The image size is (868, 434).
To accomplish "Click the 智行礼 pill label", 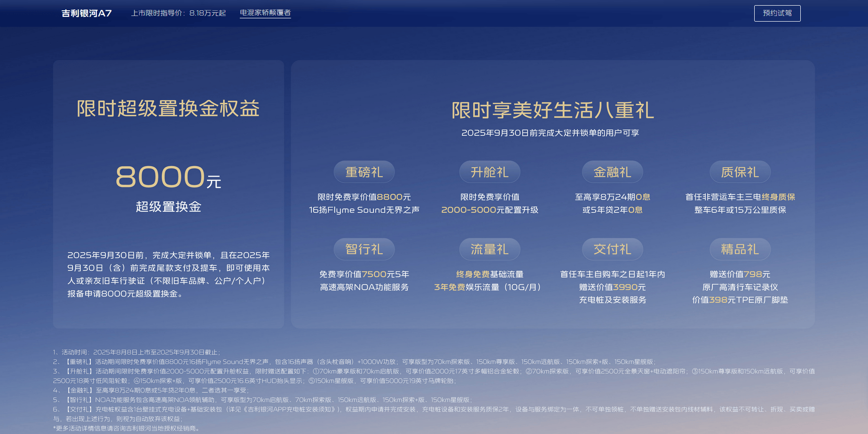I will [x=364, y=249].
